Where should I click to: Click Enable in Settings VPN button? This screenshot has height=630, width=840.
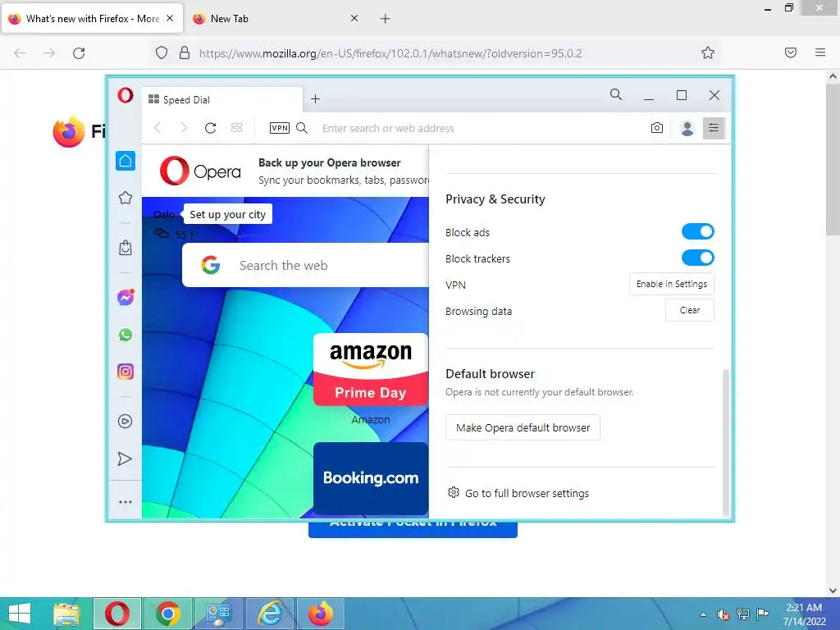672,284
